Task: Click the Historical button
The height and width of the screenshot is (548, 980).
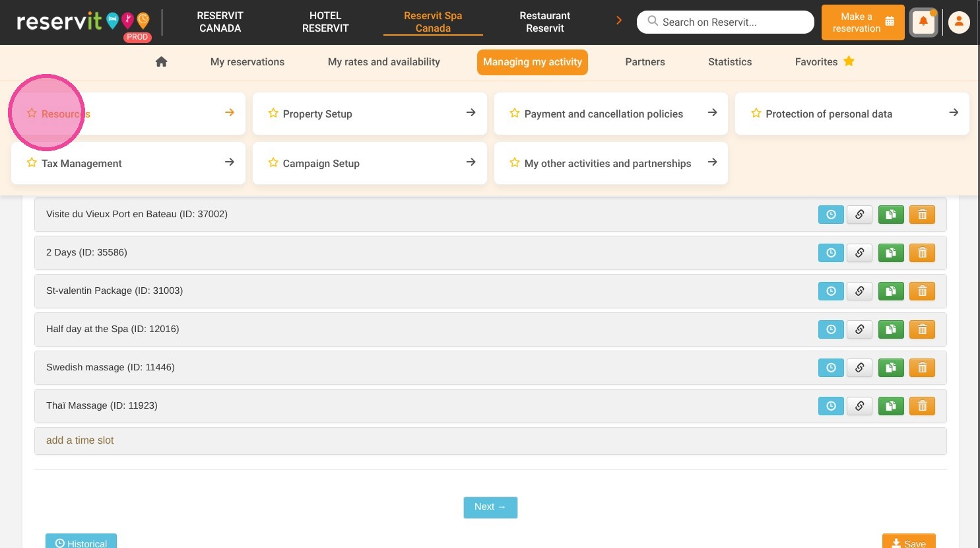Action: coord(81,541)
